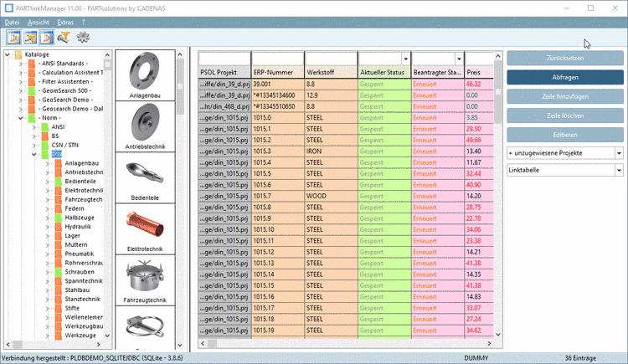The image size is (628, 364).
Task: Click the ERP-Nummer filter input field
Action: pos(277,59)
